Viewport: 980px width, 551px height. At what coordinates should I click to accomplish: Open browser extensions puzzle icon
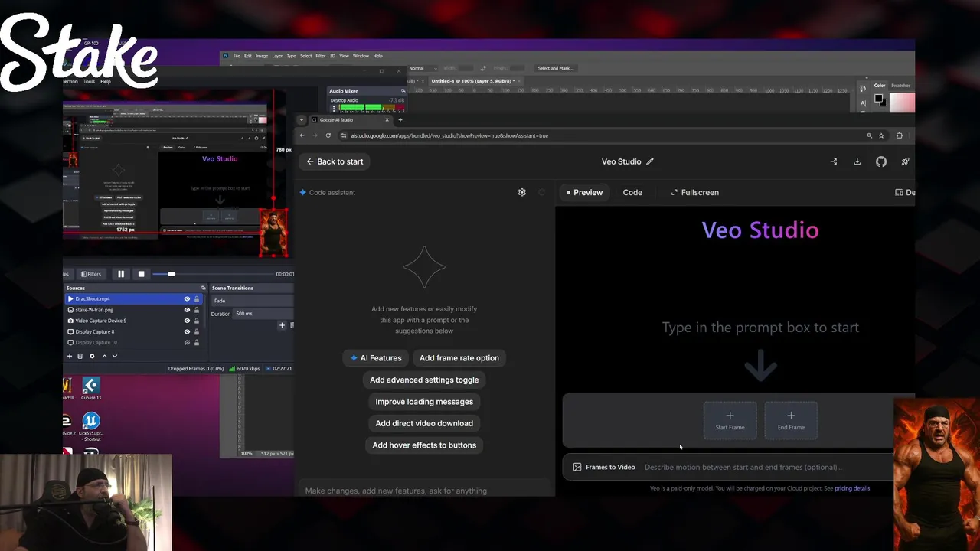click(x=900, y=135)
